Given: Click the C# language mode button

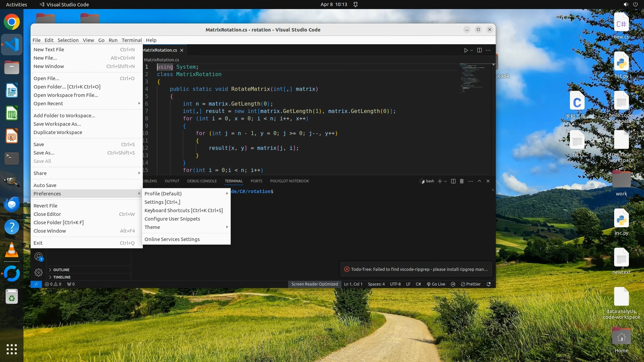Looking at the screenshot, I should pos(418,284).
